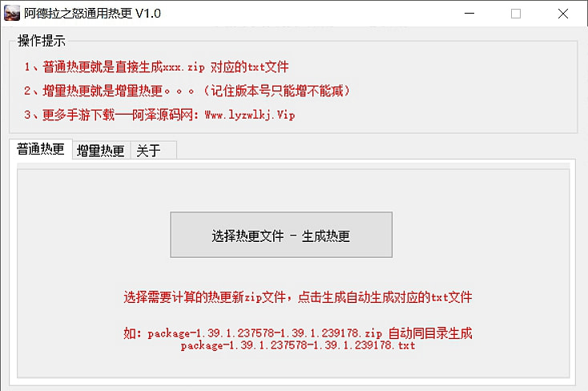This screenshot has height=391, width=588.
Task: Close the 阿德拉之怒通用热更 V1.0 window
Action: pos(562,14)
